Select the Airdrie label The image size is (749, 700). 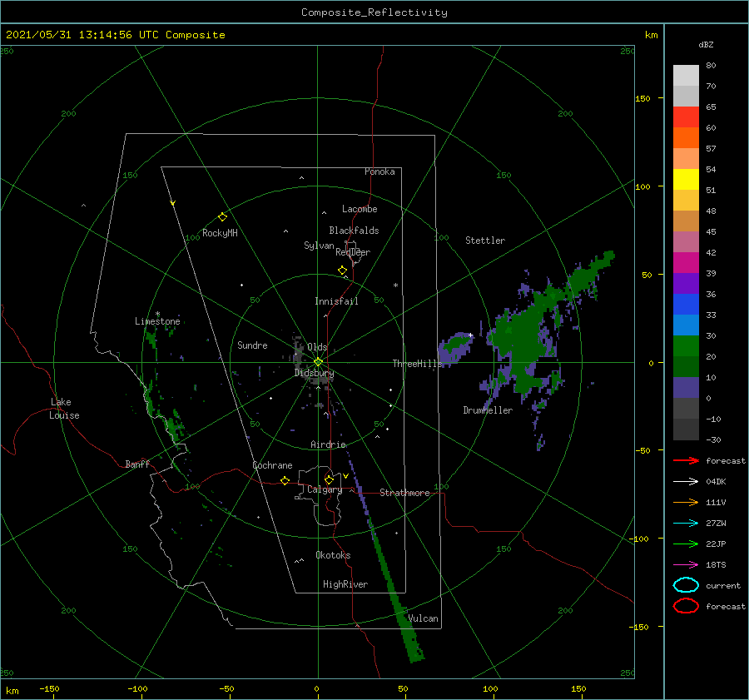pyautogui.click(x=328, y=444)
